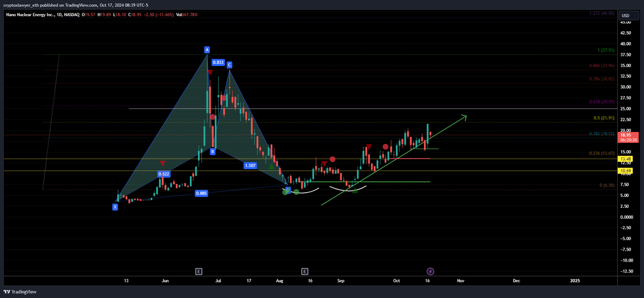Click the earnings E marker near Aug 16

[304, 271]
